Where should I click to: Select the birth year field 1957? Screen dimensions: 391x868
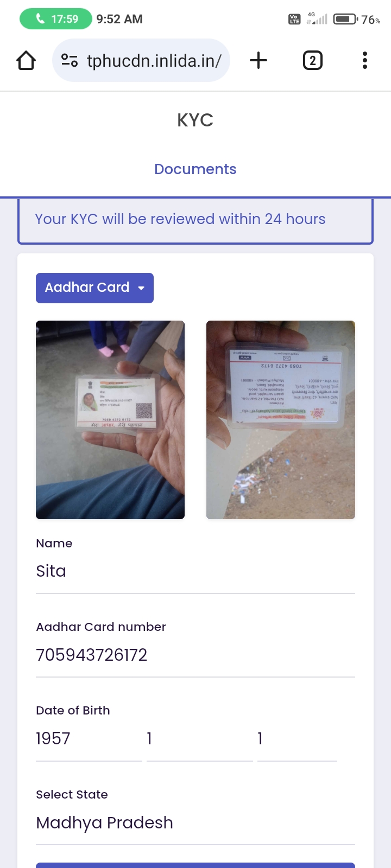click(89, 739)
